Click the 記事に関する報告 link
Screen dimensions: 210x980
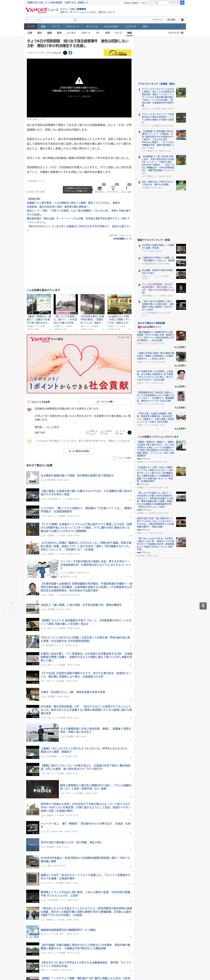36,192
